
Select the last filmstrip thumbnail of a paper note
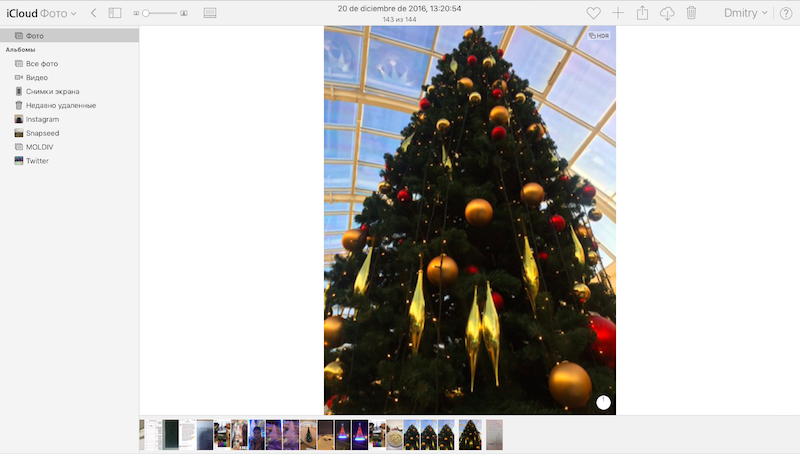coord(494,435)
